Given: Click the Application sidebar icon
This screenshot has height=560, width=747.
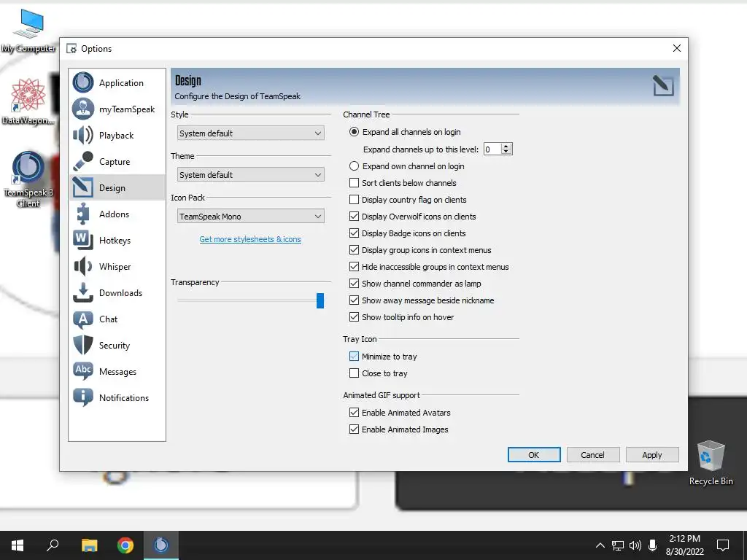Looking at the screenshot, I should point(83,82).
